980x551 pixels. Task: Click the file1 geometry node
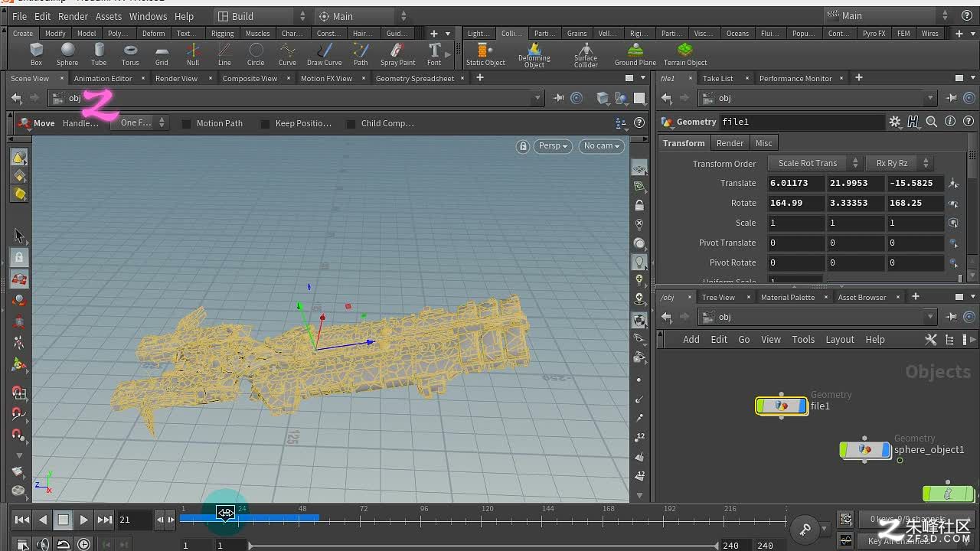(781, 406)
